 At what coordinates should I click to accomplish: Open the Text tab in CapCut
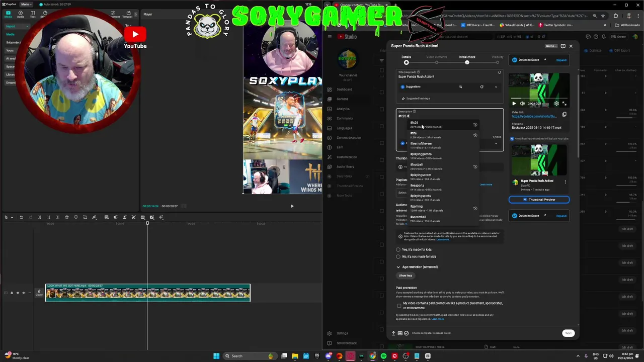tap(33, 14)
